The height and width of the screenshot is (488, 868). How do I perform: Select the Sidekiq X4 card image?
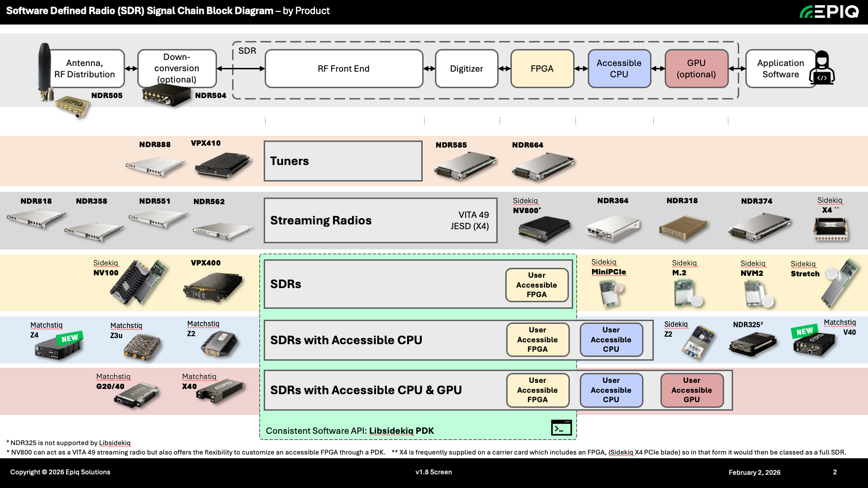click(831, 229)
